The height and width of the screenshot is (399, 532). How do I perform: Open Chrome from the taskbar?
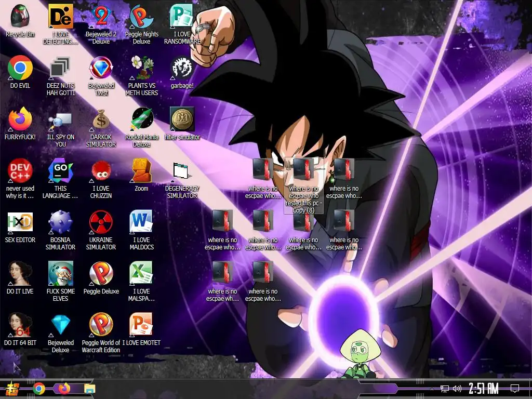point(38,389)
